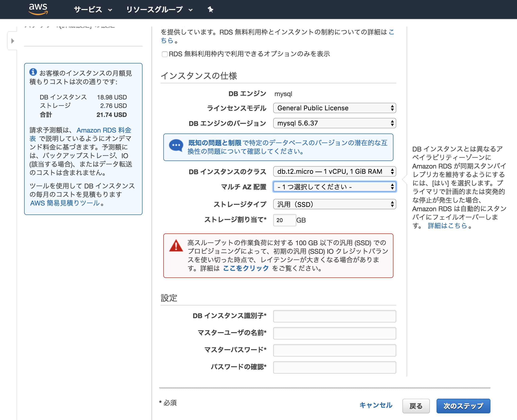Click the パスワードの確認 input field

click(334, 367)
